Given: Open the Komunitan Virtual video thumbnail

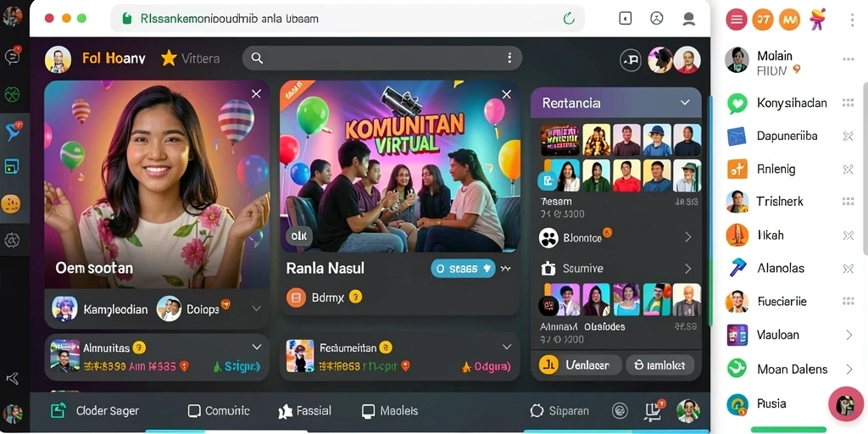Looking at the screenshot, I should coord(400,167).
